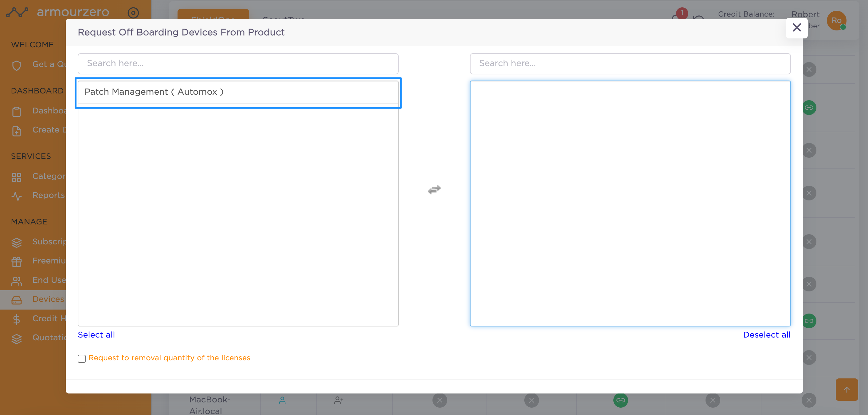Check Request to removal quantity of licenses
The image size is (868, 415).
click(x=81, y=358)
